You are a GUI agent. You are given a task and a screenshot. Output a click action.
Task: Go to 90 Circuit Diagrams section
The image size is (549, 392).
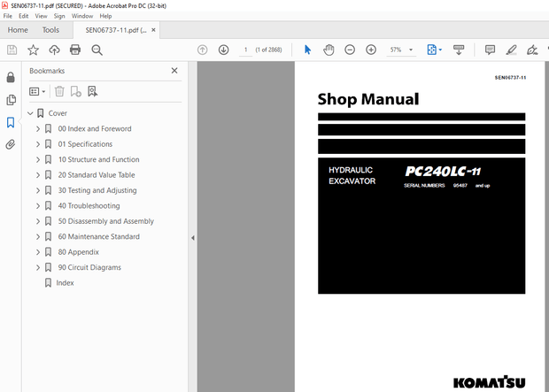[x=89, y=267]
